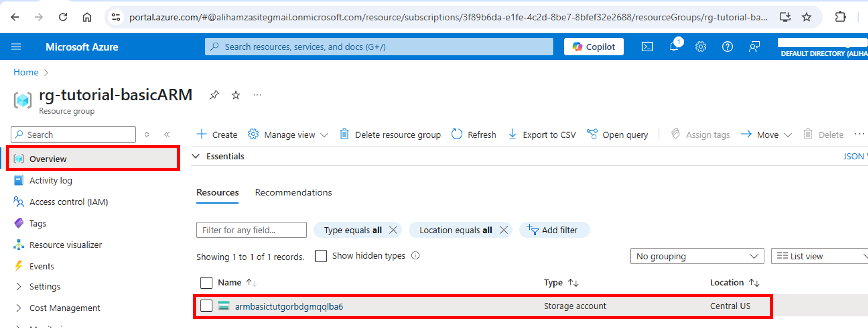The image size is (868, 328).
Task: Open the feedback icon in header
Action: click(x=754, y=46)
